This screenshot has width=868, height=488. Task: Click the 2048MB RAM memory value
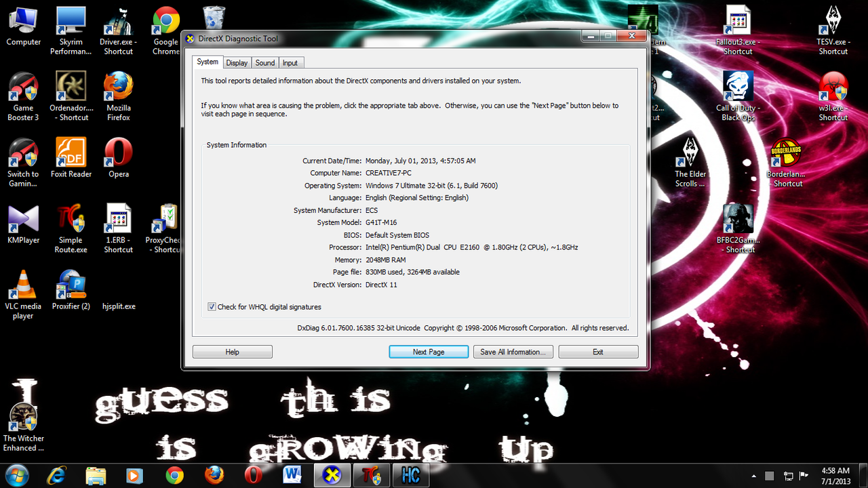click(x=386, y=260)
